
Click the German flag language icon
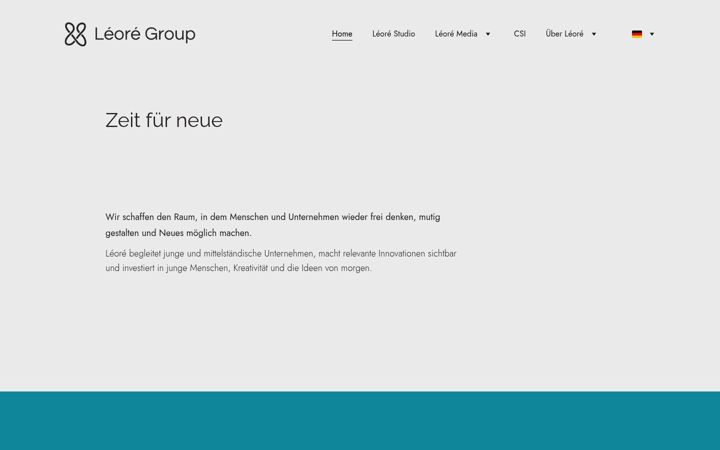tap(637, 34)
